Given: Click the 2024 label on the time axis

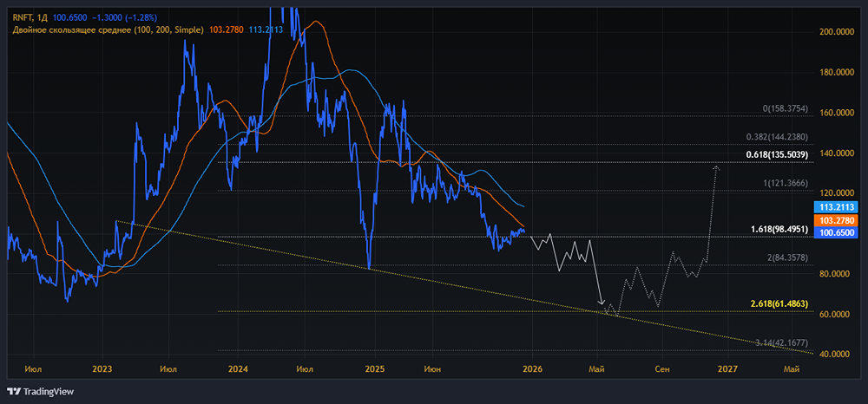Looking at the screenshot, I should 238,368.
